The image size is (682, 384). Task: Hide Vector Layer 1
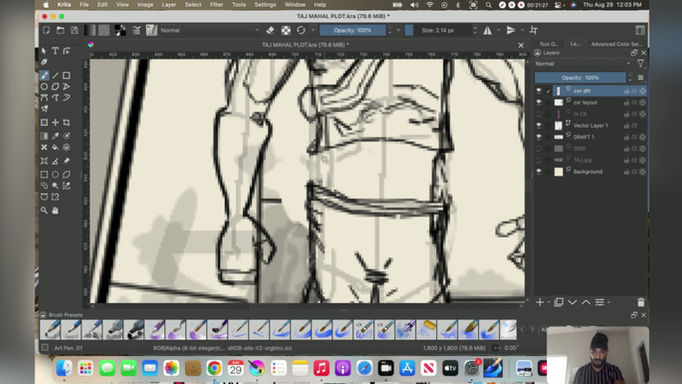coord(539,125)
